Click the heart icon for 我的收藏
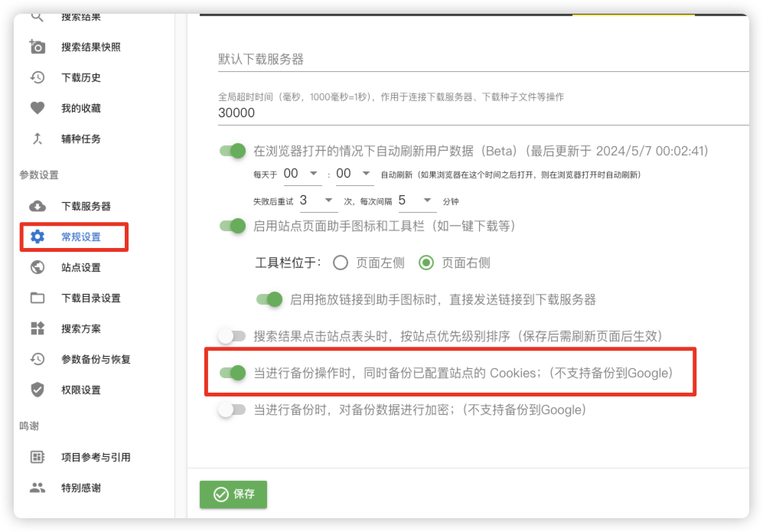 coord(37,108)
